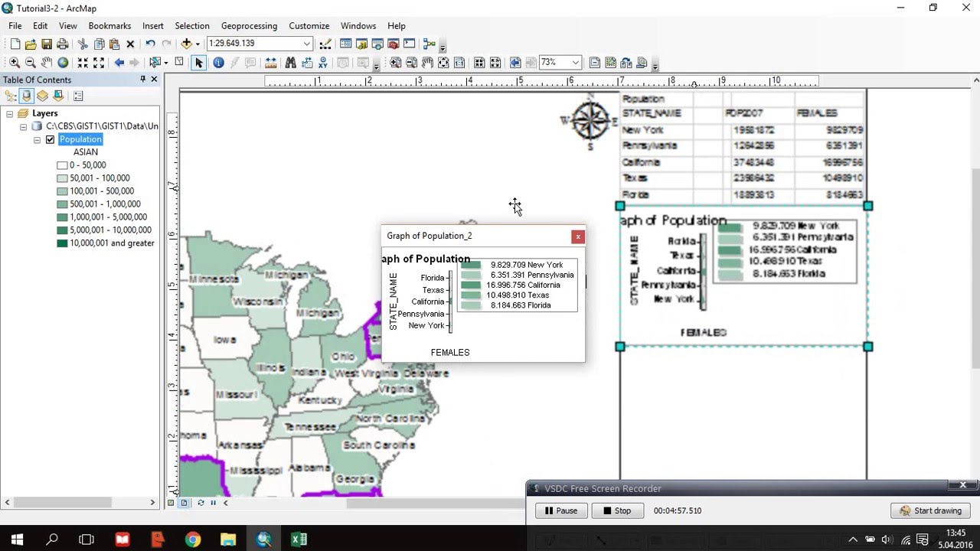Open the Geoprocessing menu
Image resolution: width=980 pixels, height=551 pixels.
click(x=249, y=26)
